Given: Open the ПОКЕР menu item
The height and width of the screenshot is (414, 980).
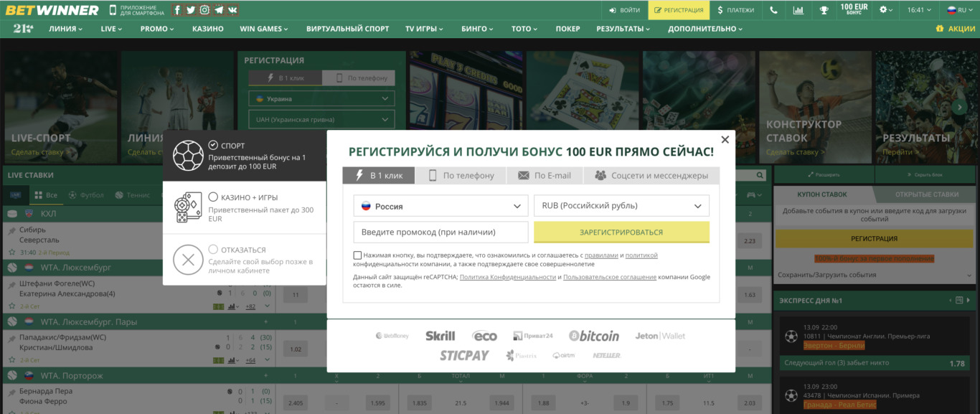Looking at the screenshot, I should pyautogui.click(x=567, y=29).
